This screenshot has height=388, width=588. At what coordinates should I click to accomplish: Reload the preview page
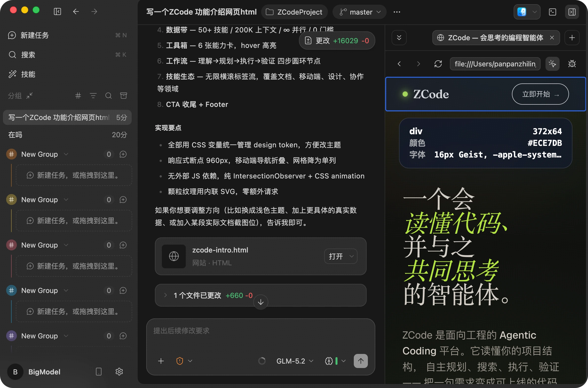pyautogui.click(x=438, y=64)
